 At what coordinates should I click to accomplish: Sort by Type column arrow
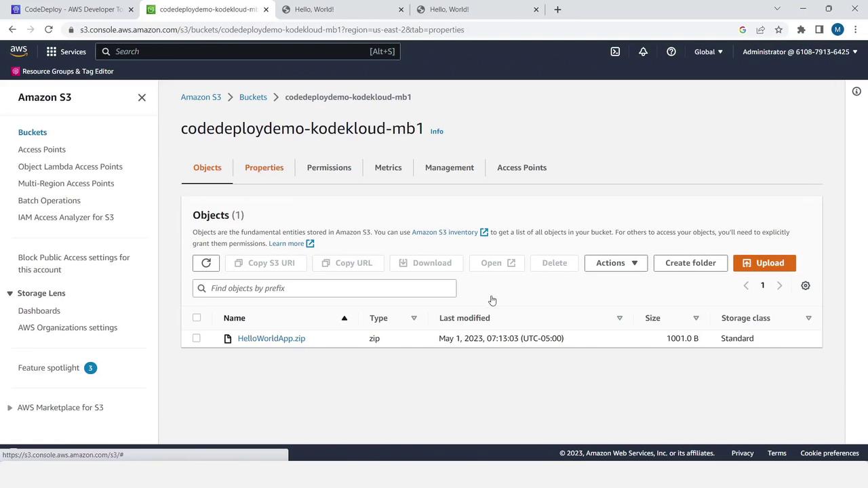[x=414, y=318]
